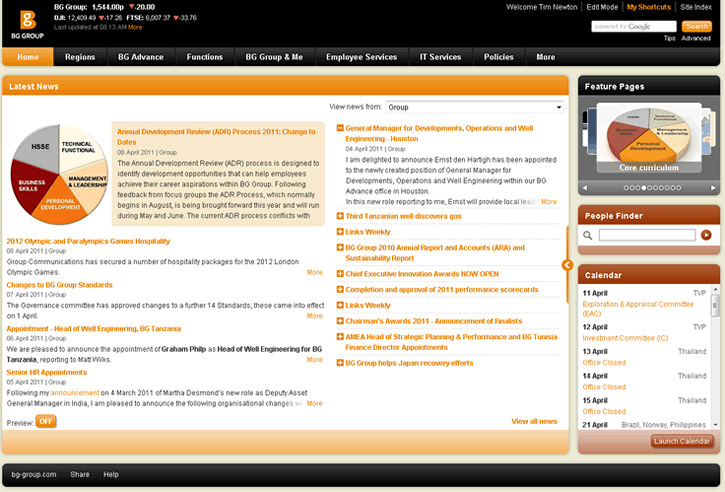Go to next Feature Pages slide
This screenshot has width=725, height=492.
coord(713,188)
